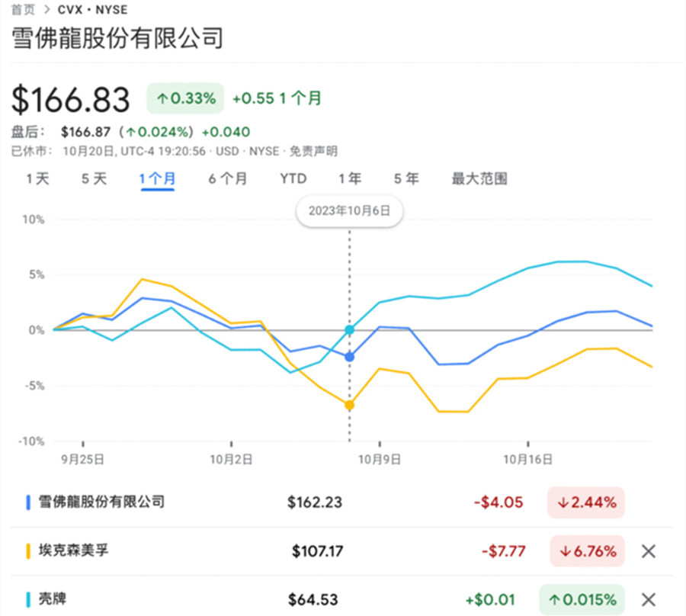The height and width of the screenshot is (616, 686).
Task: Click the 埃克森美孚 legend row name
Action: (x=73, y=550)
